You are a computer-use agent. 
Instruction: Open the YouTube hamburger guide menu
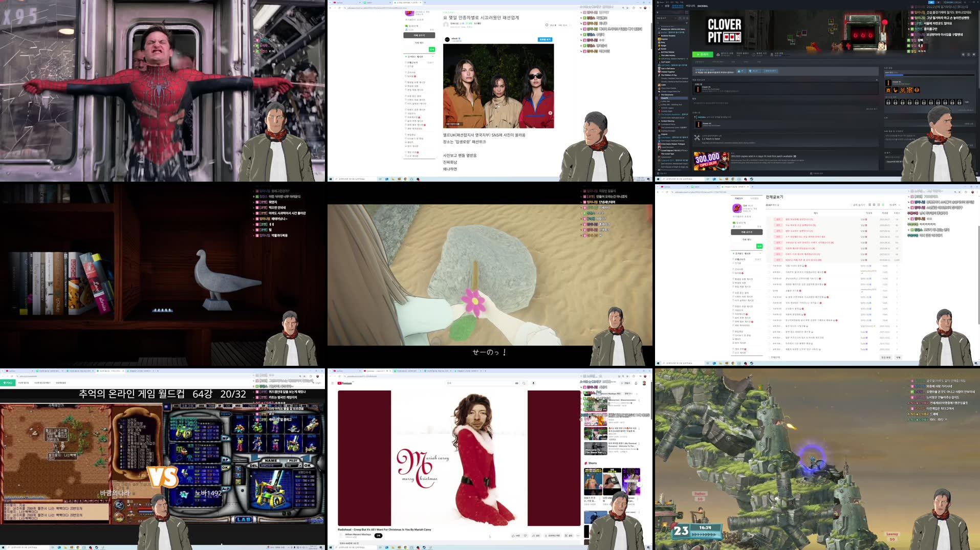pos(333,383)
